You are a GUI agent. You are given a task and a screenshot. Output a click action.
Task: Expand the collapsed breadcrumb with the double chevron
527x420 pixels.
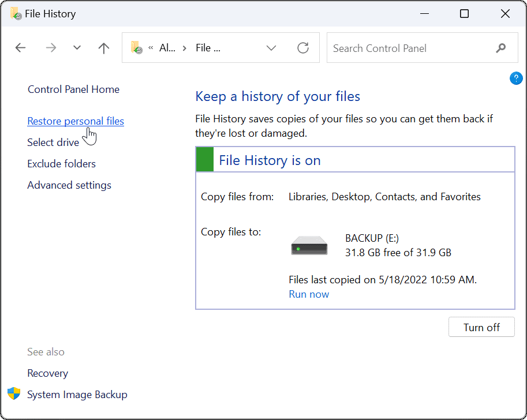(x=151, y=48)
